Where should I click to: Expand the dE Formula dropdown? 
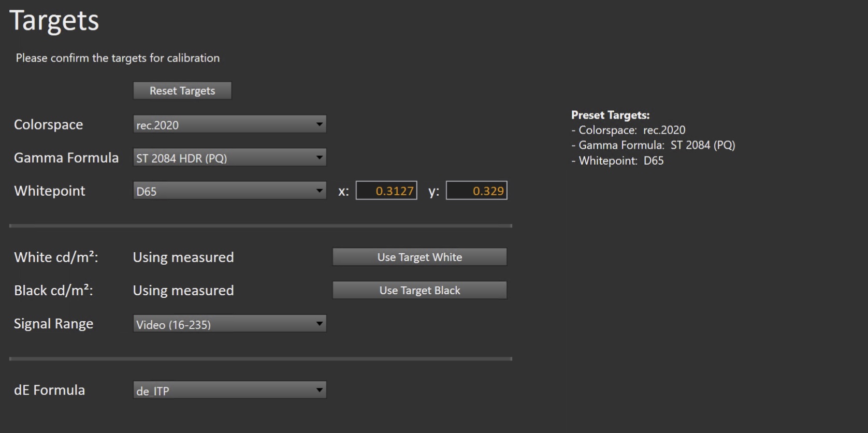pos(229,390)
